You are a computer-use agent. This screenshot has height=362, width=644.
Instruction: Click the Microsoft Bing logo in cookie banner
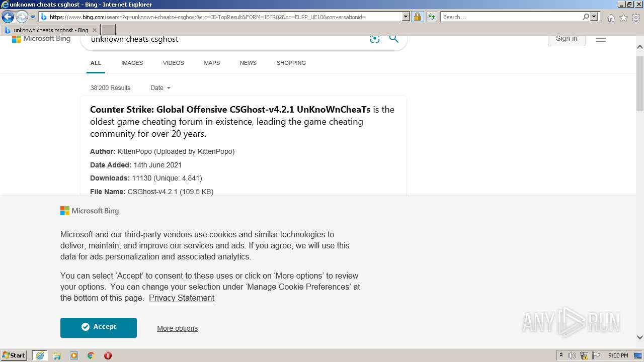tap(90, 211)
